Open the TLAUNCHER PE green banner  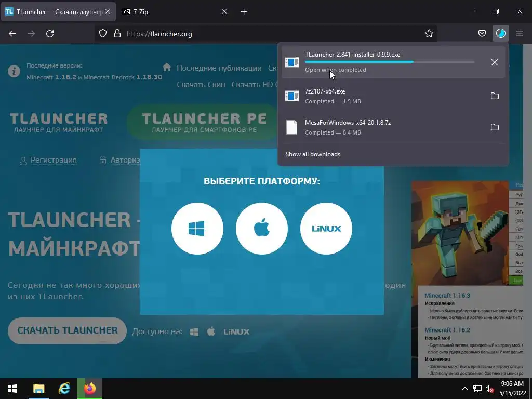pos(204,122)
